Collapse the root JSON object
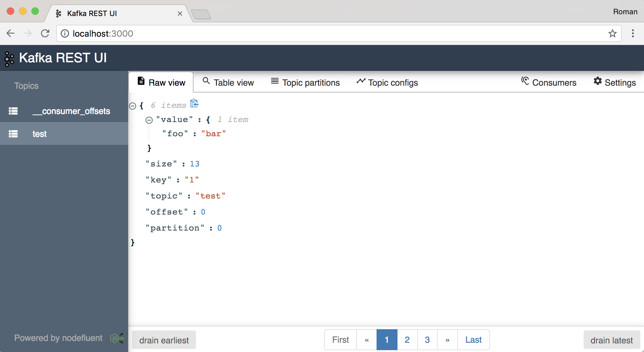This screenshot has width=644, height=352. (x=132, y=106)
